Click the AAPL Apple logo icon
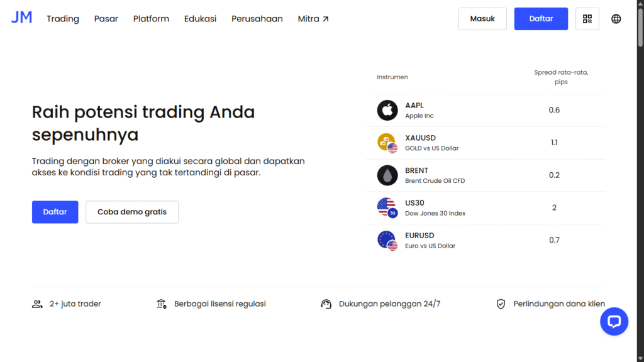Screen dimensions: 644x362 387,110
